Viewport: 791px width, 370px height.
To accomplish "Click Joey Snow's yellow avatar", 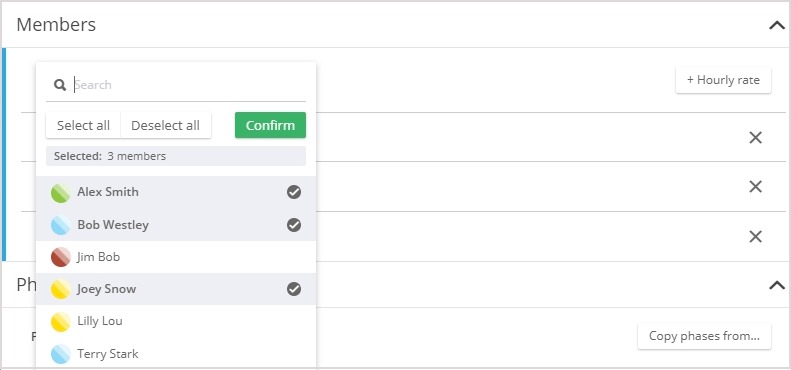I will (x=61, y=289).
